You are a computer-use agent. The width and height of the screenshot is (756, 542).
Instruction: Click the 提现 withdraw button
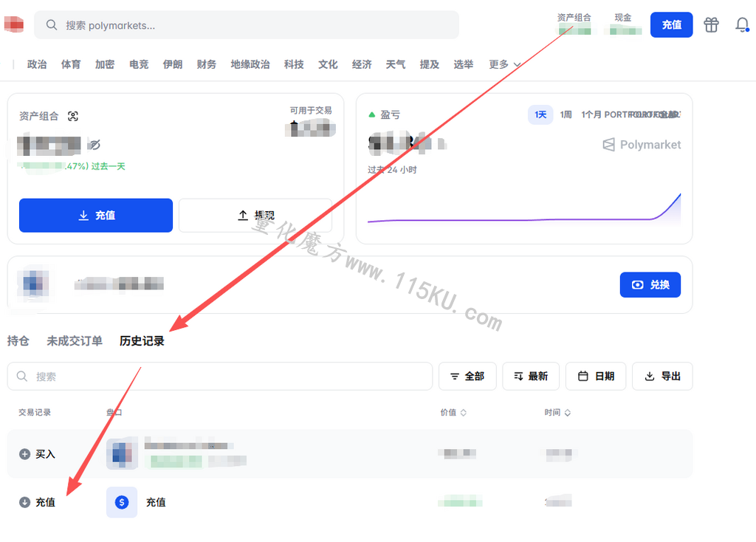coord(255,216)
